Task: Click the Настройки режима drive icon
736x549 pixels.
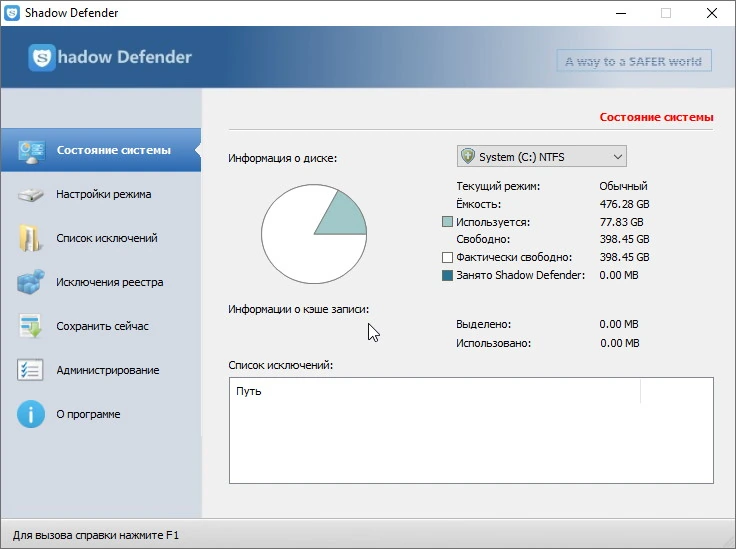Action: [31, 194]
